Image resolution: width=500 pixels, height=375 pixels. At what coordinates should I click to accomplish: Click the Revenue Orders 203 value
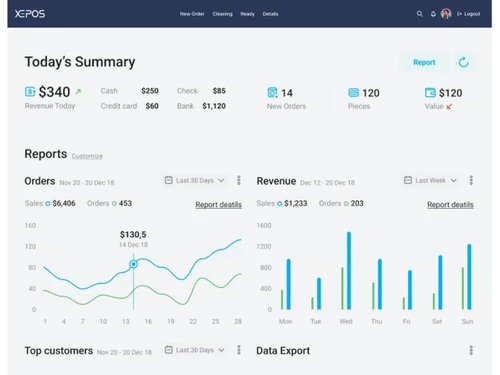point(357,203)
